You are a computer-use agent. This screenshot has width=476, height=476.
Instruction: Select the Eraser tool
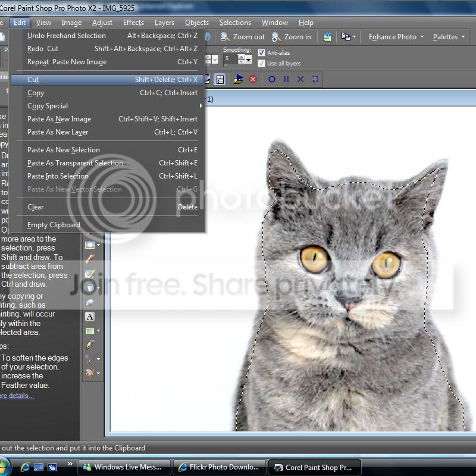click(x=90, y=302)
